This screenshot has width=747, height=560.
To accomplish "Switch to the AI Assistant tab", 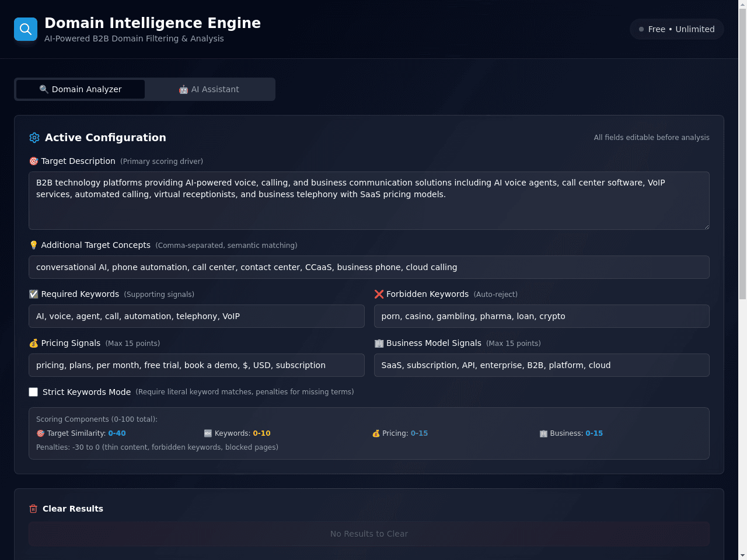I will pos(209,89).
